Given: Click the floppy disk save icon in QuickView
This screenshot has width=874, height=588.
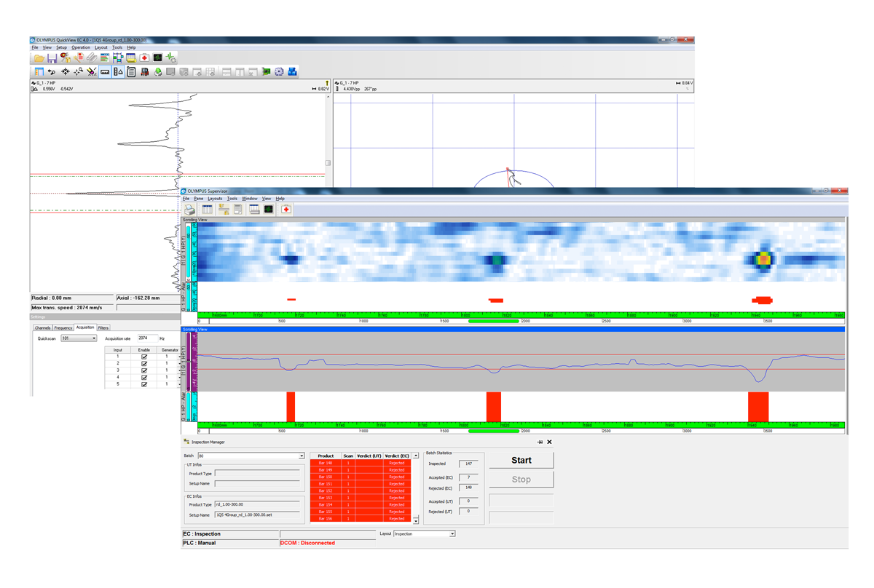Looking at the screenshot, I should tap(52, 58).
